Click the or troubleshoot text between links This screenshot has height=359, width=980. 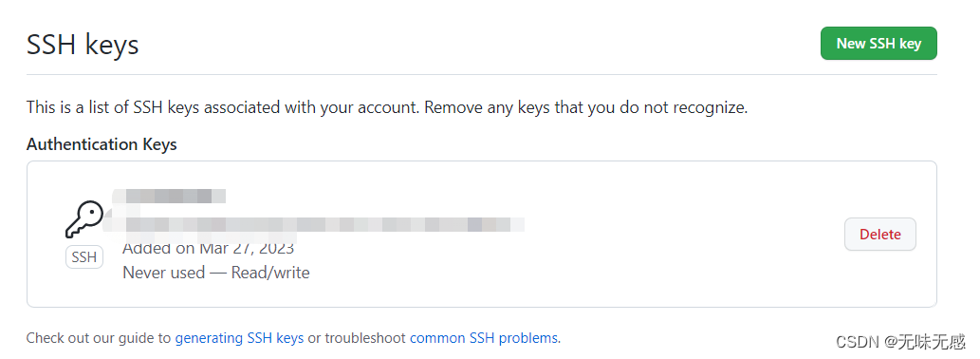click(357, 338)
